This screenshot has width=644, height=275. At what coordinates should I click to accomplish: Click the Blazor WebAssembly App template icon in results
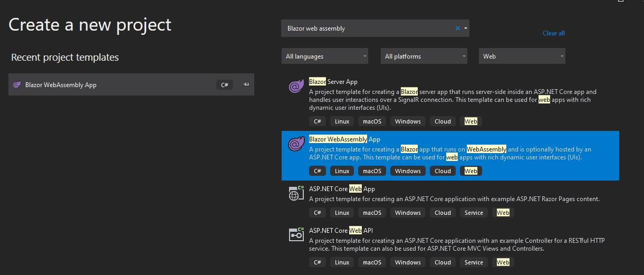(295, 145)
